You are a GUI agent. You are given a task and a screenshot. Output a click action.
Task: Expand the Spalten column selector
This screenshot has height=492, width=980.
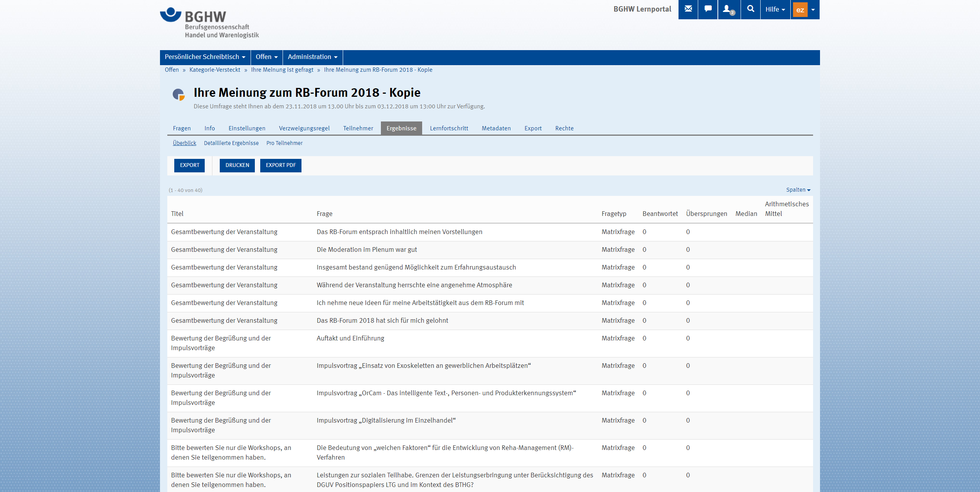[798, 190]
